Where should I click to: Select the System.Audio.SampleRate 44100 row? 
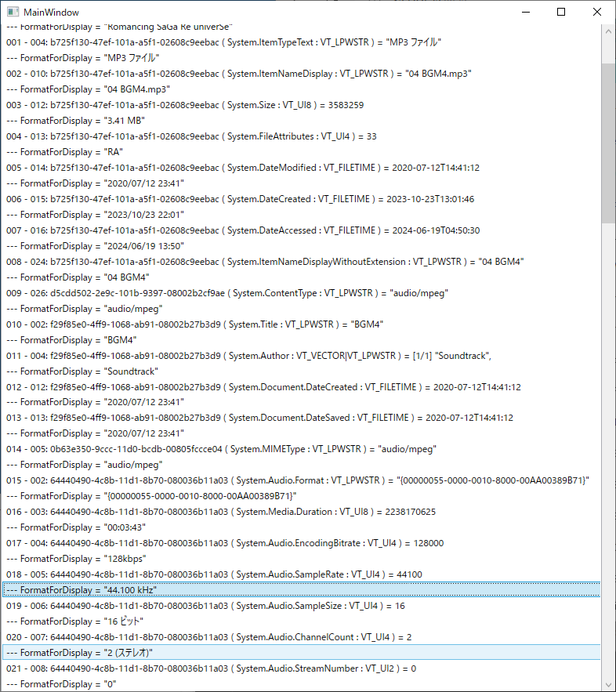point(302,574)
